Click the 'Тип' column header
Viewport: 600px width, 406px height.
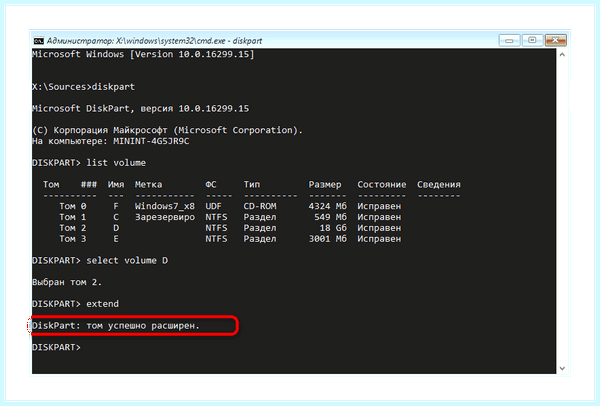coord(252,184)
